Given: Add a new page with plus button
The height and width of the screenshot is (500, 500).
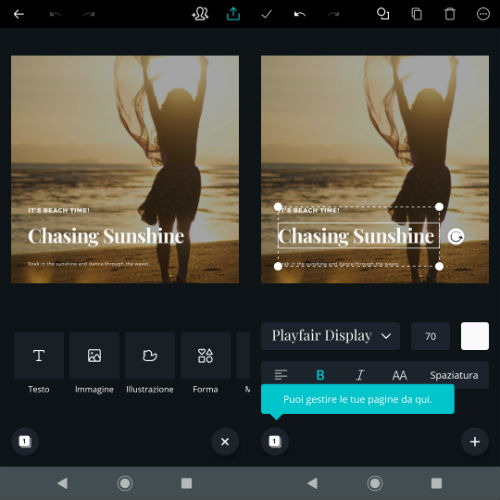Looking at the screenshot, I should tap(475, 442).
